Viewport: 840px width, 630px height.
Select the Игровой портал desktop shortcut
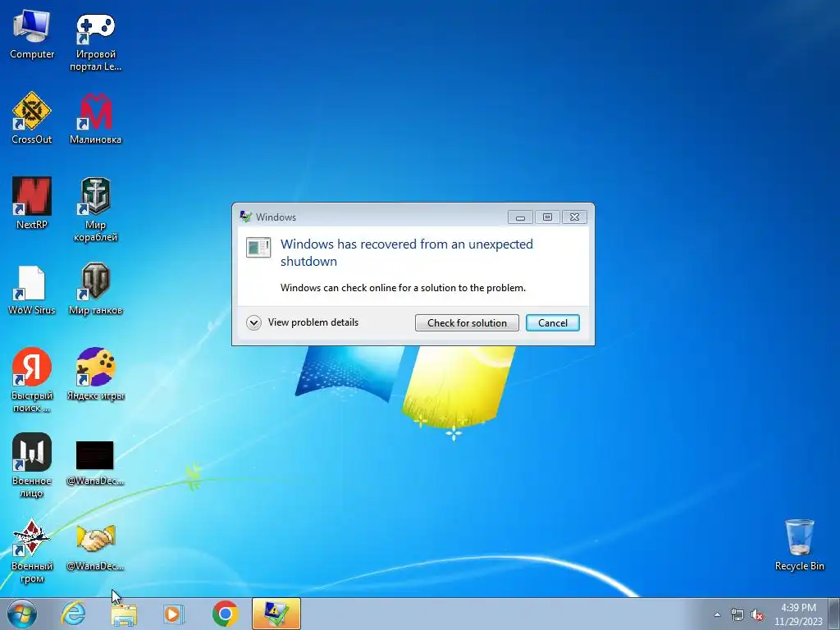point(95,42)
